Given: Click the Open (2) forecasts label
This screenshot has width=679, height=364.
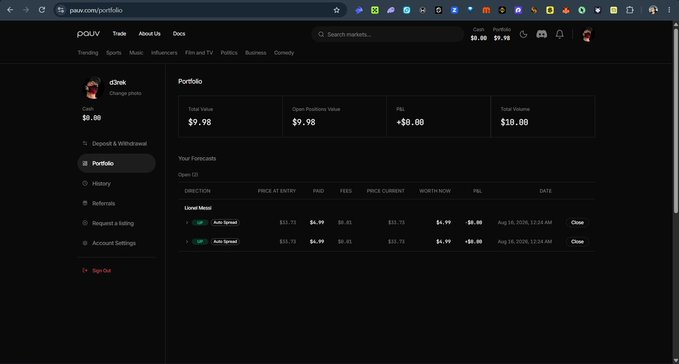Looking at the screenshot, I should coord(188,174).
